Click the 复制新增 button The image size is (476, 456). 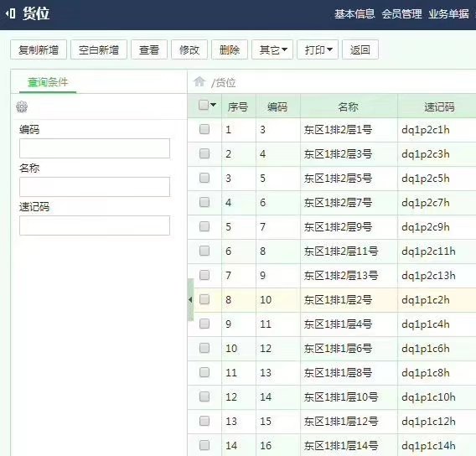pyautogui.click(x=39, y=49)
